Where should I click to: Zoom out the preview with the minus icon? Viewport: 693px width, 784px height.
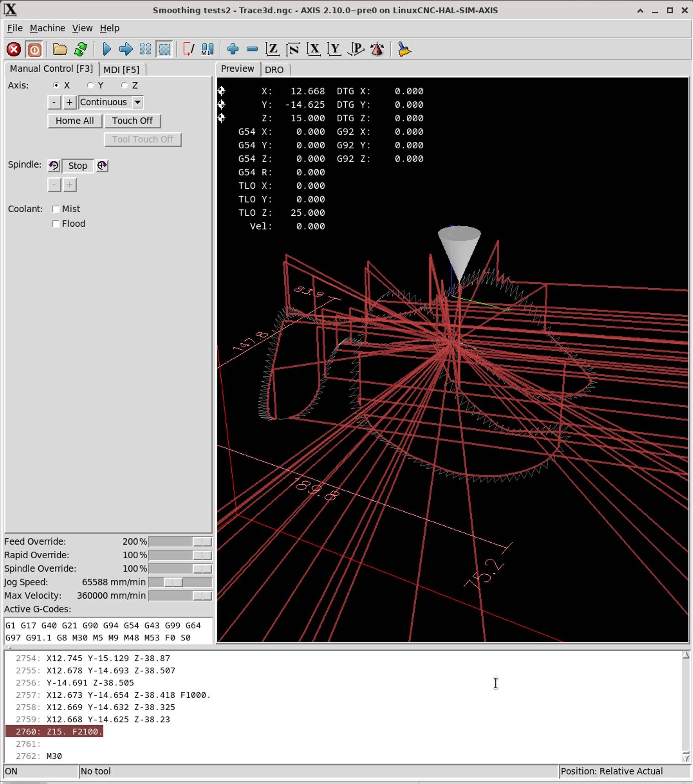click(x=252, y=49)
